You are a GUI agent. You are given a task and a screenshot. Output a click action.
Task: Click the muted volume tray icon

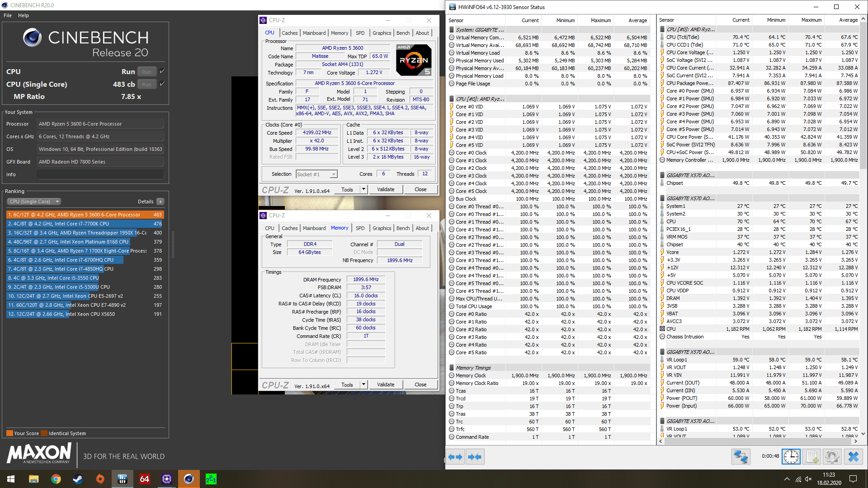(809, 479)
